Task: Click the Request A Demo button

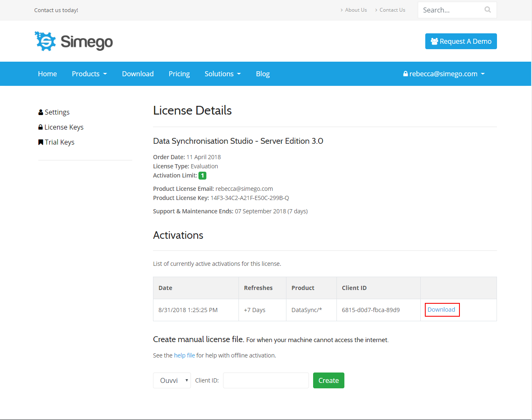Action: pos(461,41)
